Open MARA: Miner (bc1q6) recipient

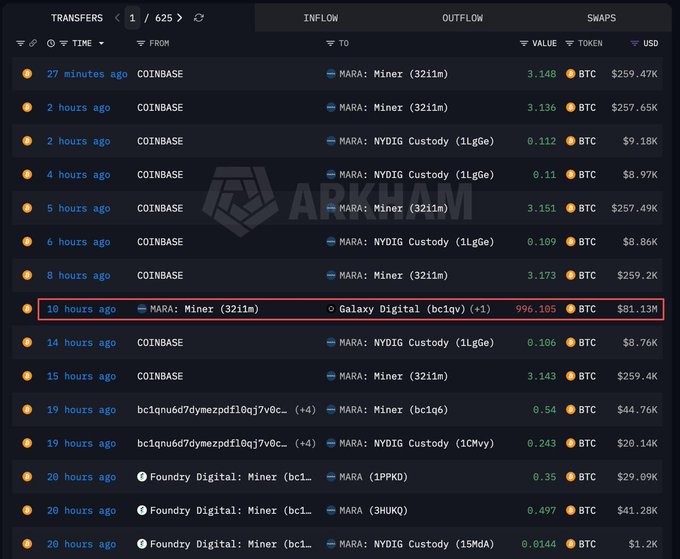[393, 410]
